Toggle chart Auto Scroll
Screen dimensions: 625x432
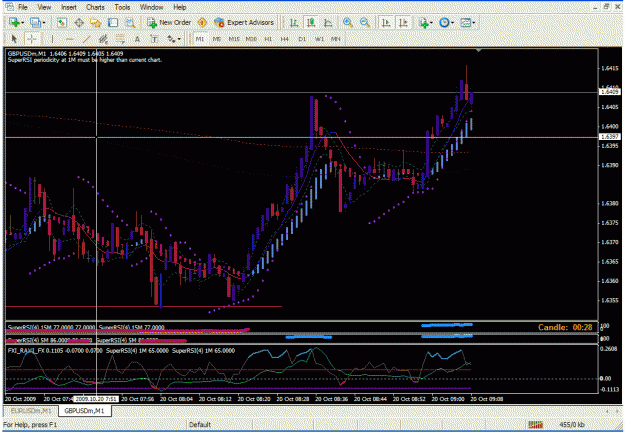click(x=386, y=23)
